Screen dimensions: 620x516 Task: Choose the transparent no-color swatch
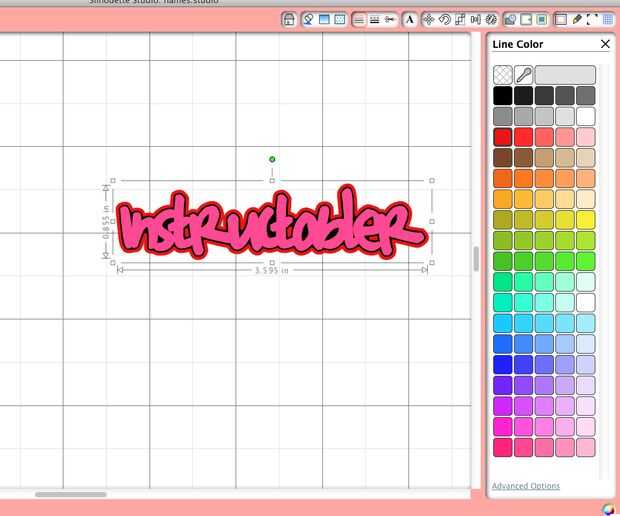pyautogui.click(x=503, y=75)
